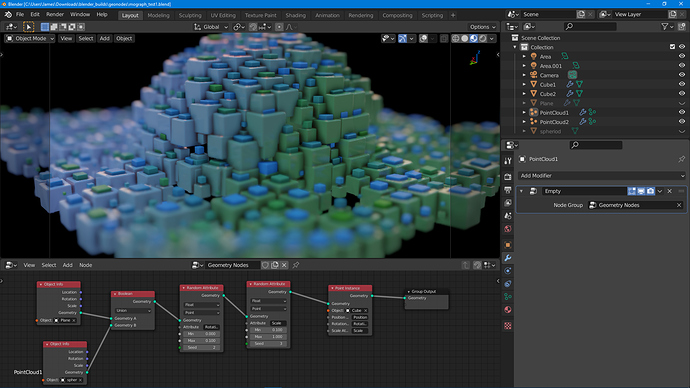Open the node editor Add menu
This screenshot has height=388, width=690.
pos(67,265)
